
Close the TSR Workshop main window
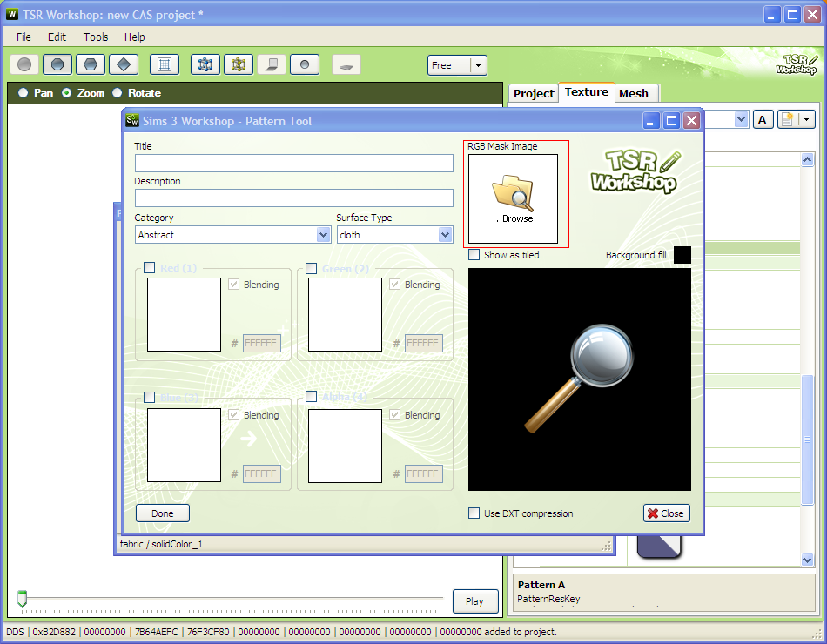pos(812,14)
